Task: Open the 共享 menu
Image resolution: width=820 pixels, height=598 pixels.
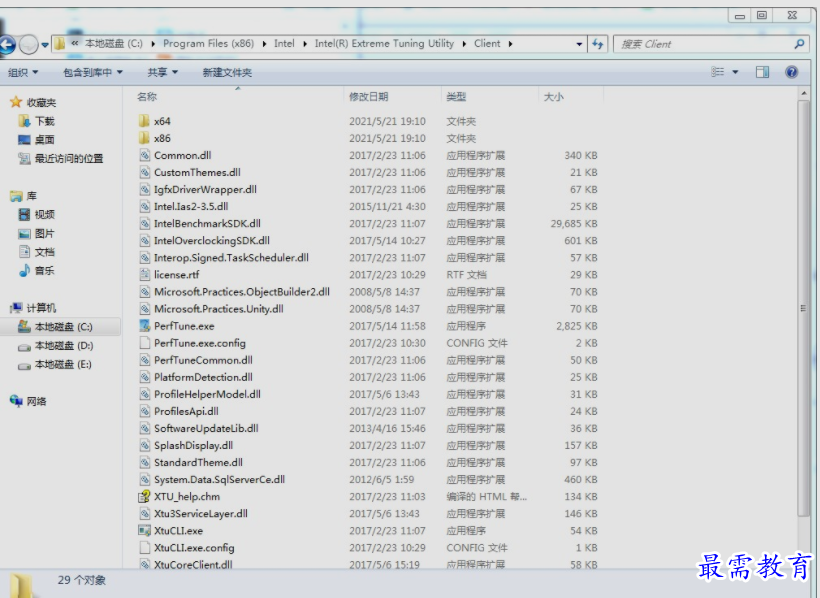Action: coord(163,72)
